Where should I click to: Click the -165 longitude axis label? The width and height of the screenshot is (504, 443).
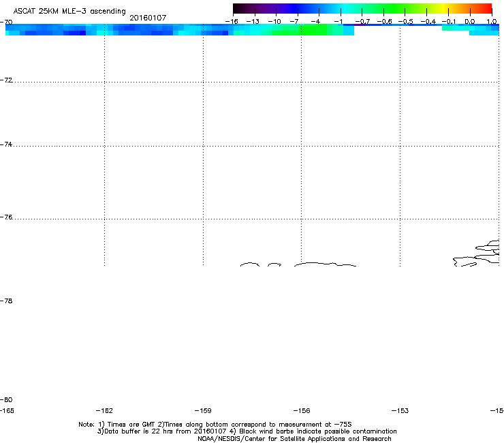7,410
